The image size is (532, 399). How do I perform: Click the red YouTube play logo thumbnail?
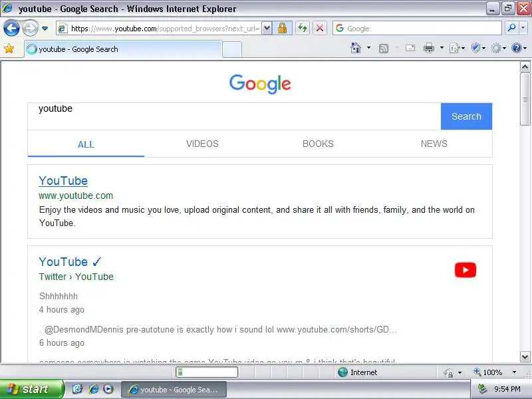click(465, 270)
